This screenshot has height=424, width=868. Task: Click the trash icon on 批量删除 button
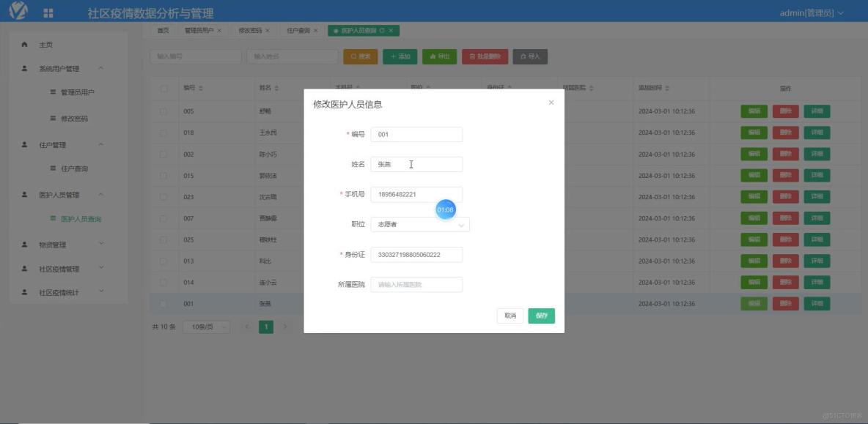[x=474, y=56]
